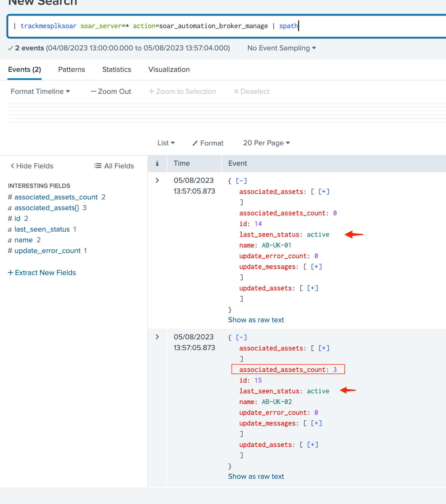The height and width of the screenshot is (504, 446).
Task: Click name value AB-UK-02
Action: [277, 402]
